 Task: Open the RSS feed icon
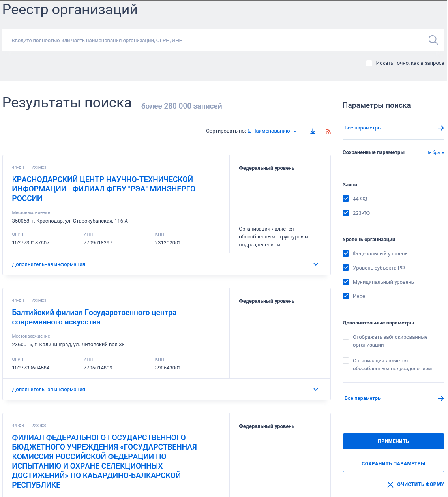(328, 131)
